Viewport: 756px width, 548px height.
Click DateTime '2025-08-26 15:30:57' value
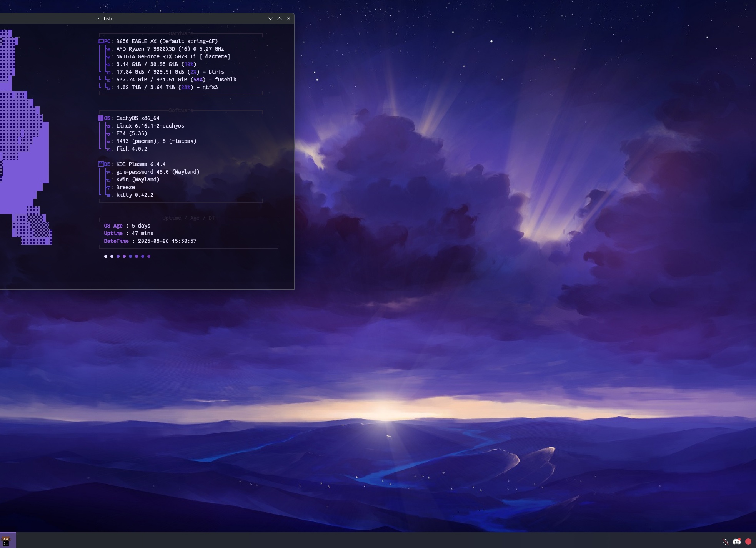(x=167, y=241)
